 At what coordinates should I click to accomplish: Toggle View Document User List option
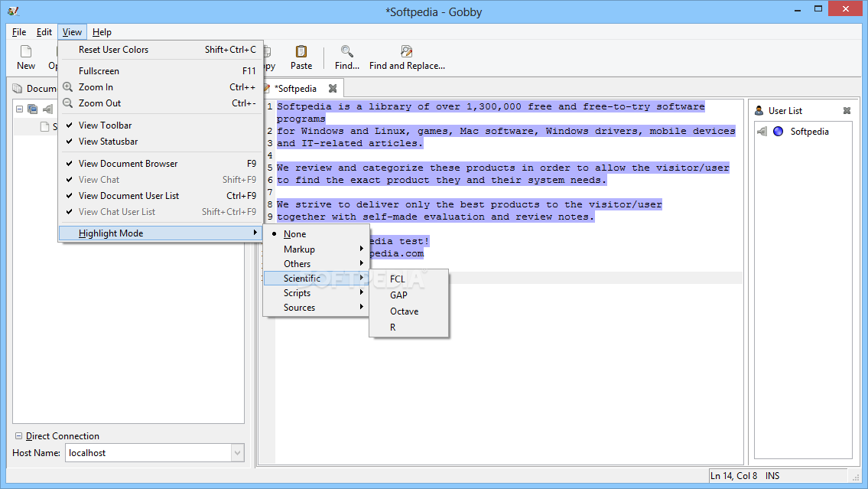click(x=161, y=195)
